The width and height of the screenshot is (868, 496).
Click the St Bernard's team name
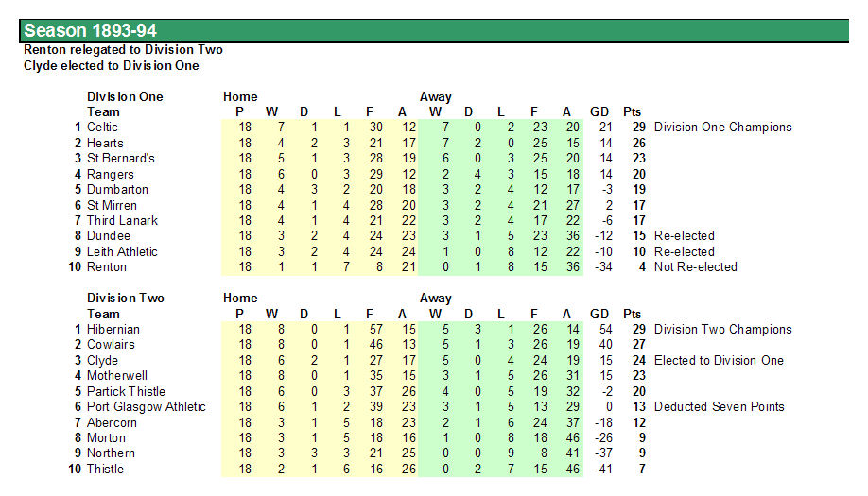tap(121, 158)
